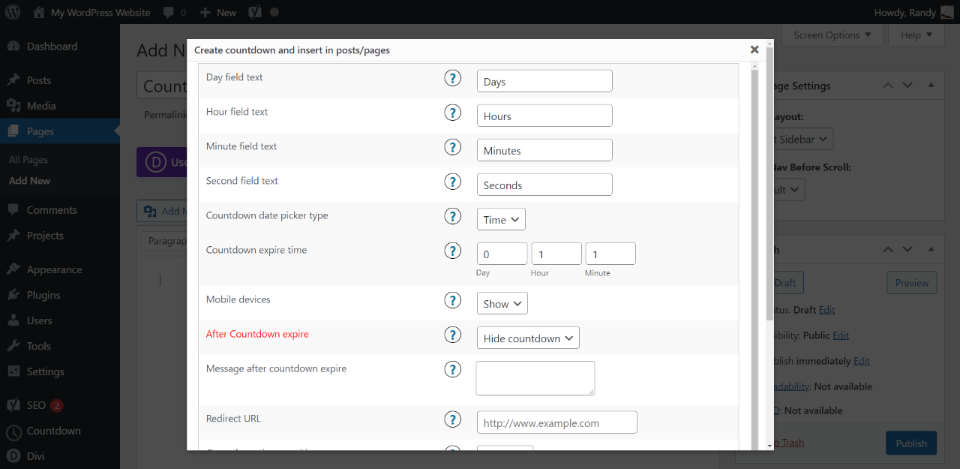The width and height of the screenshot is (960, 469).
Task: Click the Publish button
Action: coord(911,443)
